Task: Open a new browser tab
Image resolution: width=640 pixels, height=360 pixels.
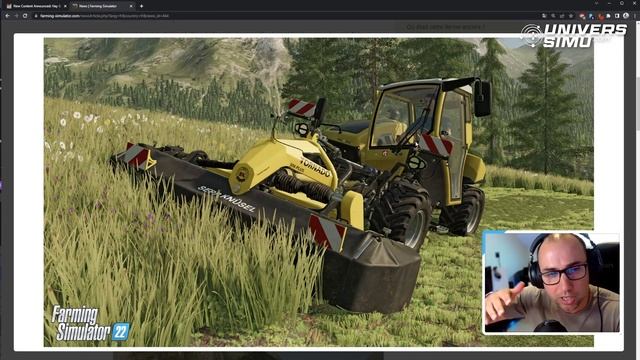Action: [141, 6]
